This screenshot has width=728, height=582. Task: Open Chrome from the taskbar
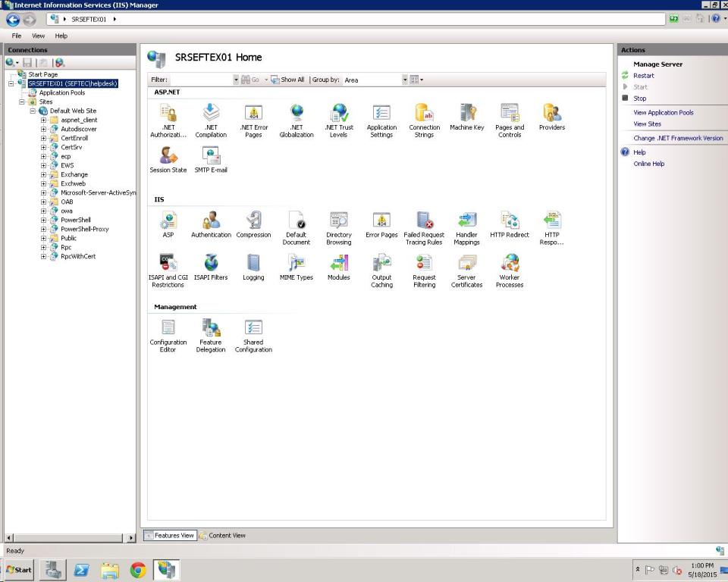(138, 570)
